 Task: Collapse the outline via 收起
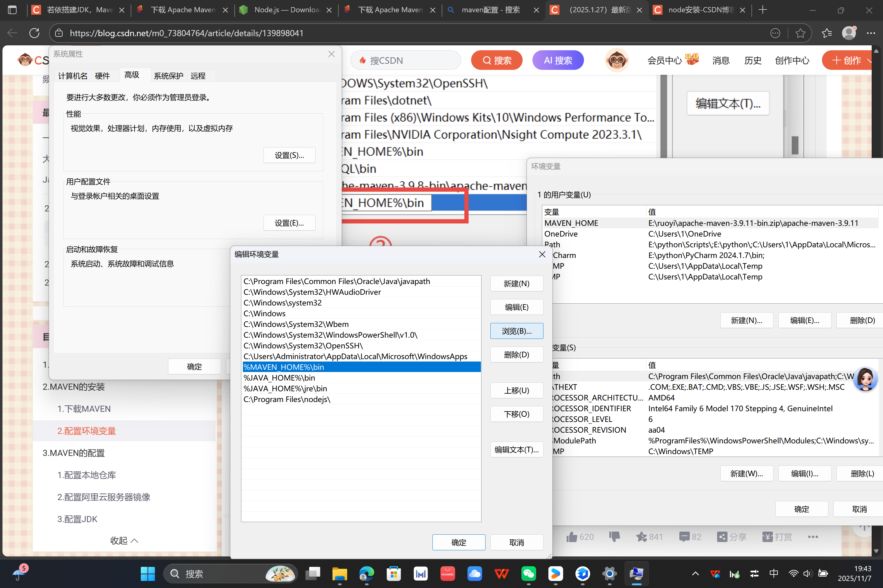point(124,541)
